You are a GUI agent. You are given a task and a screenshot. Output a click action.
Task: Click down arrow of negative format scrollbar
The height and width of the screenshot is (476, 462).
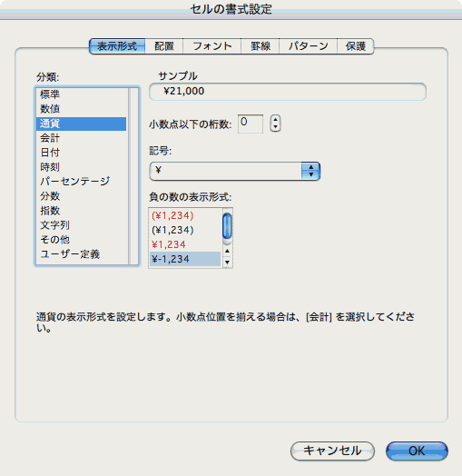tap(228, 263)
